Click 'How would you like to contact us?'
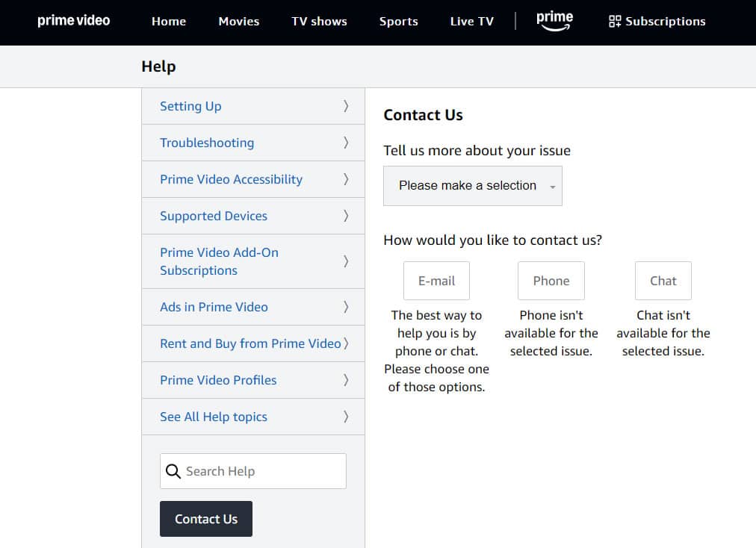The height and width of the screenshot is (548, 756). [x=493, y=240]
